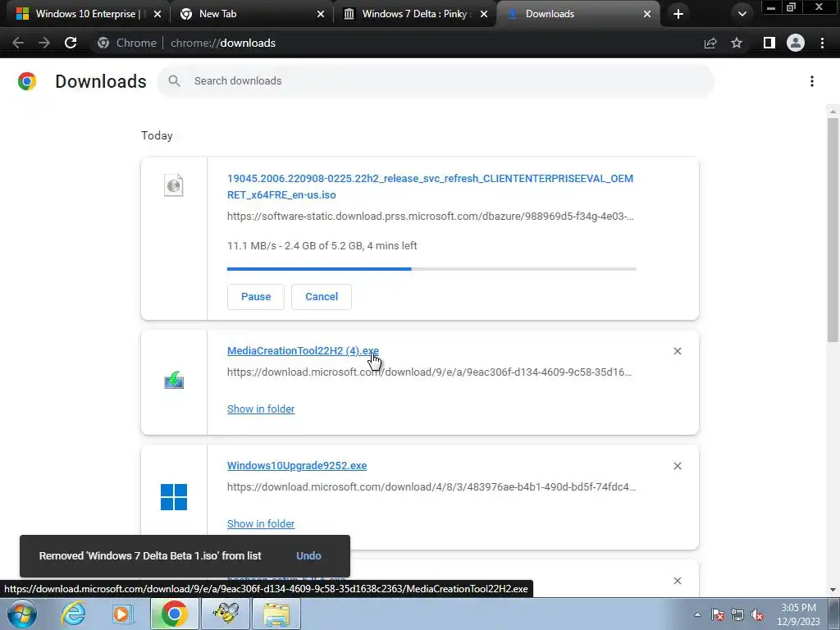840x630 pixels.
Task: Close the Windows 7 Delta tab
Action: (484, 14)
